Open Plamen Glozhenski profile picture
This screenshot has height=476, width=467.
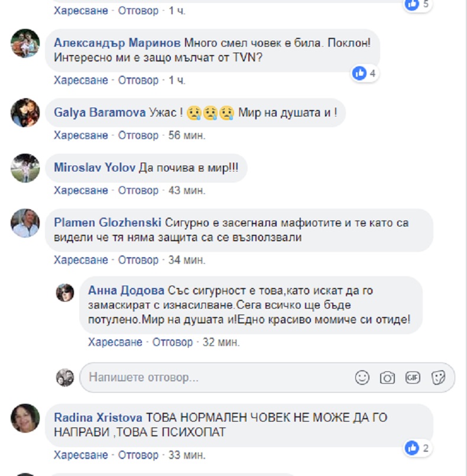[x=25, y=223]
